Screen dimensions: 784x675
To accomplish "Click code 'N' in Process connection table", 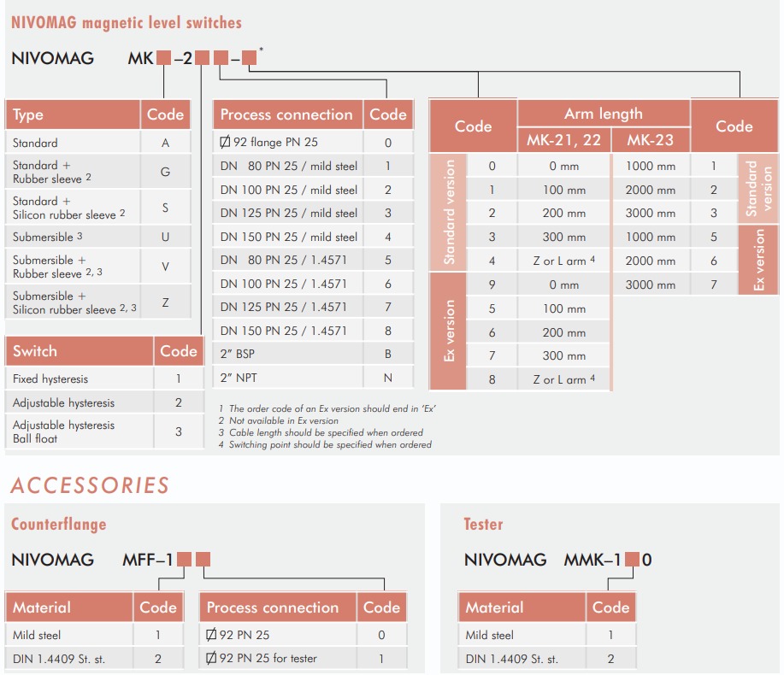I will [388, 378].
